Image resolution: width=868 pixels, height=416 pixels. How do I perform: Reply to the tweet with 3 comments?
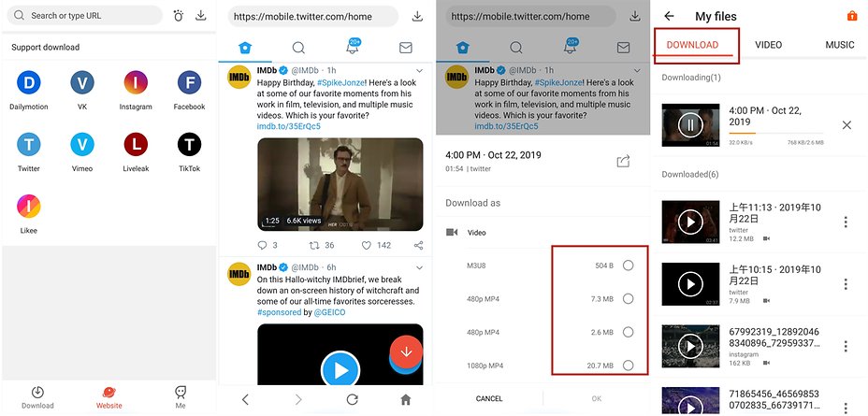pos(268,245)
